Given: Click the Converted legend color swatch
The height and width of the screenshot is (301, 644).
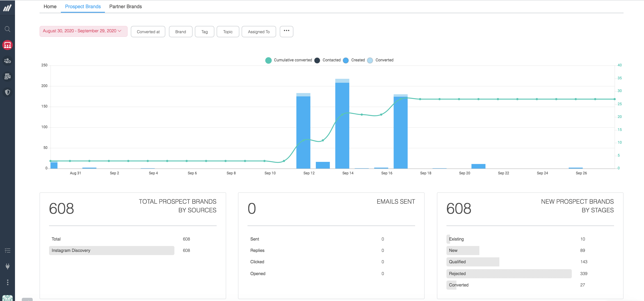Looking at the screenshot, I should point(370,60).
